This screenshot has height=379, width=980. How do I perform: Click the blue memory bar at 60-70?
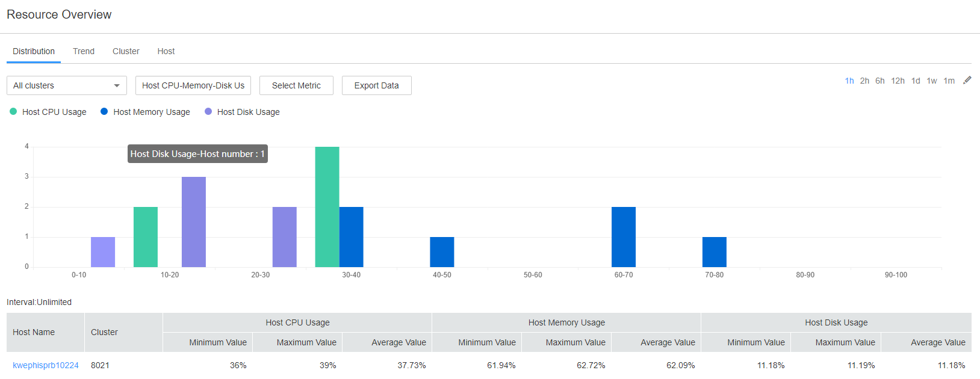tap(624, 237)
